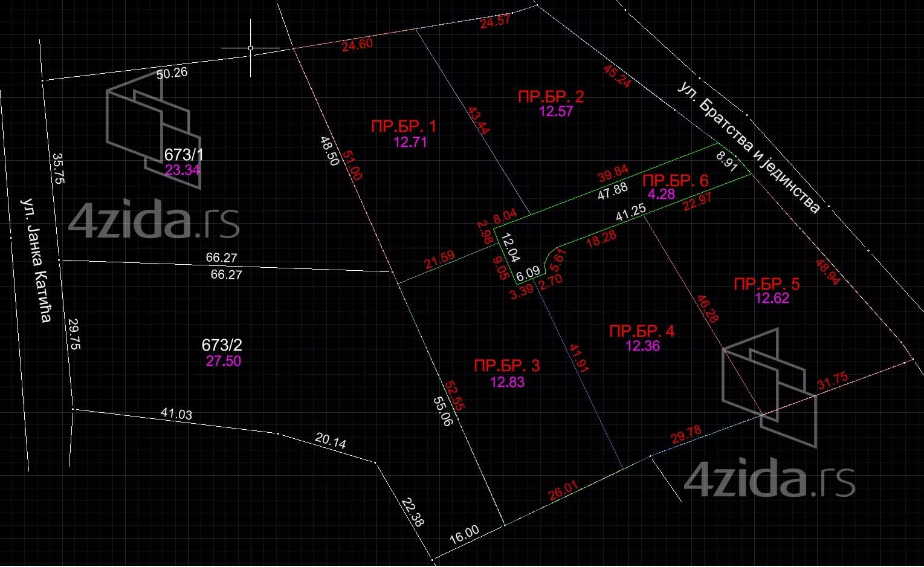Select street label ул. Братства и јединства
The height and width of the screenshot is (567, 924).
coord(749,148)
